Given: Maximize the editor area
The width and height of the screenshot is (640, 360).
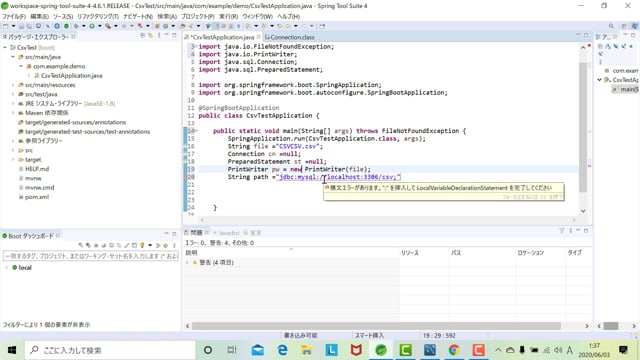Looking at the screenshot, I should pos(586,36).
